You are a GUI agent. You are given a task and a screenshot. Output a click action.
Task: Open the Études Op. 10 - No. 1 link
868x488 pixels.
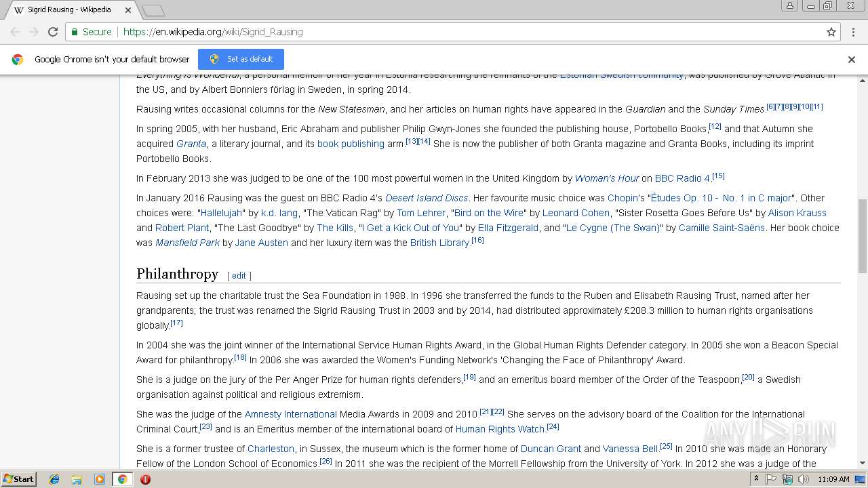721,198
